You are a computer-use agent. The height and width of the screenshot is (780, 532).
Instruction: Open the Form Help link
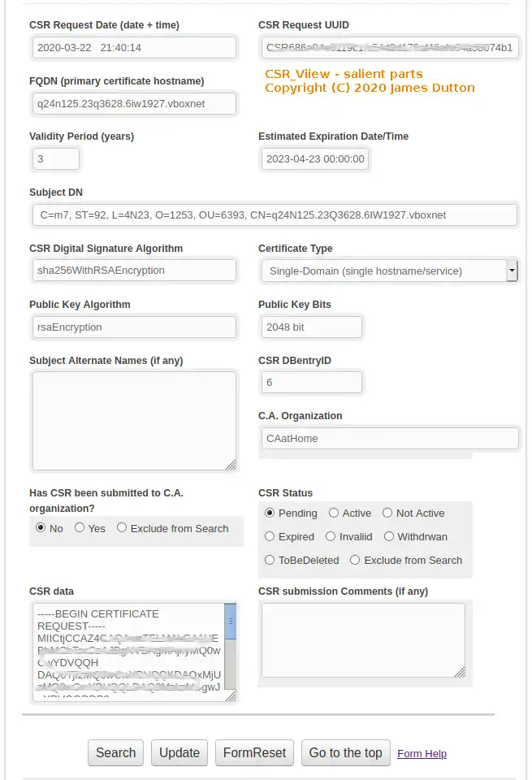coord(422,754)
